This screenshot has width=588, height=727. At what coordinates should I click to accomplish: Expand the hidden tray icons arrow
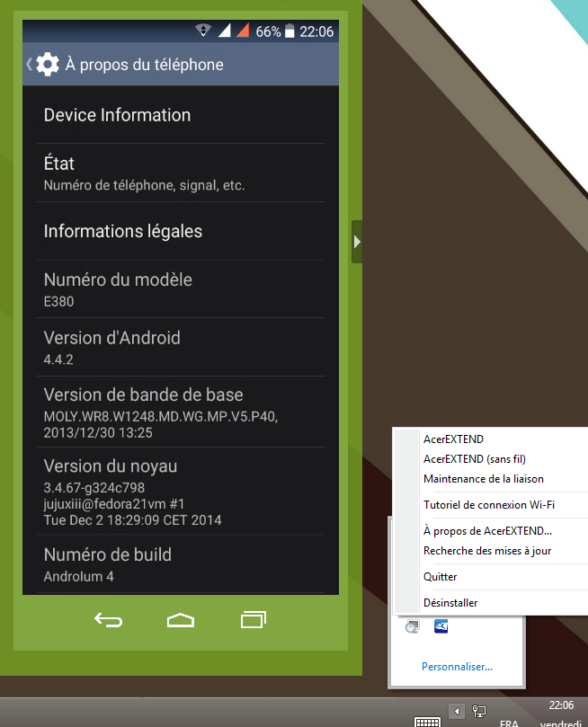tap(457, 711)
